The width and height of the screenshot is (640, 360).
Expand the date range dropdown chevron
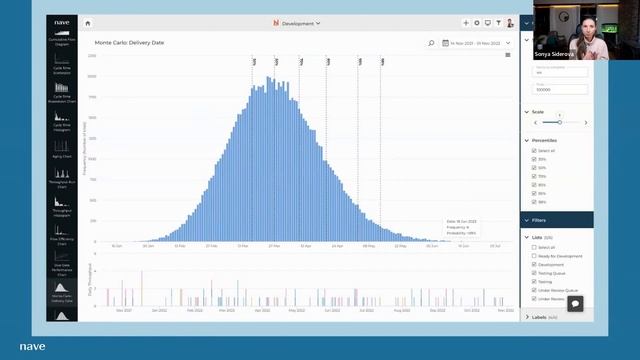[x=508, y=43]
